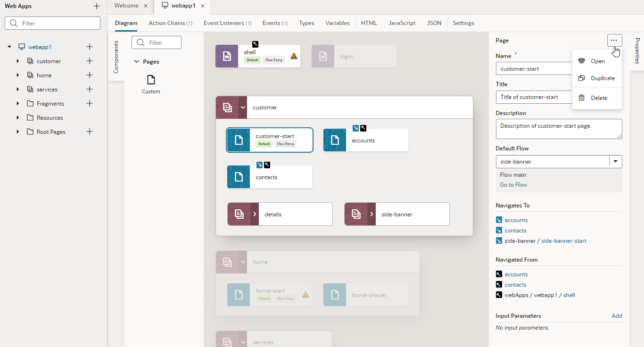
Task: Edit the page Description text area
Action: (x=559, y=129)
